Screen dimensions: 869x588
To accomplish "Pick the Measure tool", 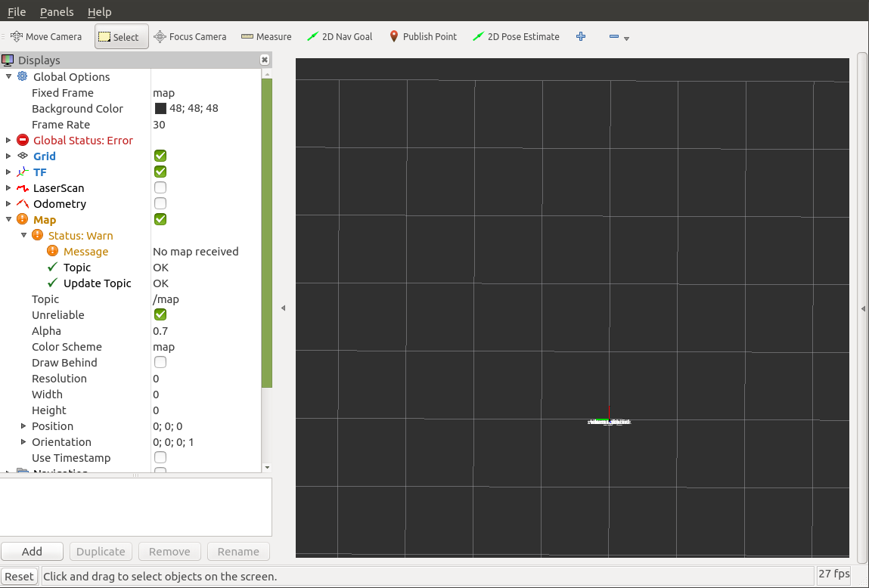I will [266, 36].
